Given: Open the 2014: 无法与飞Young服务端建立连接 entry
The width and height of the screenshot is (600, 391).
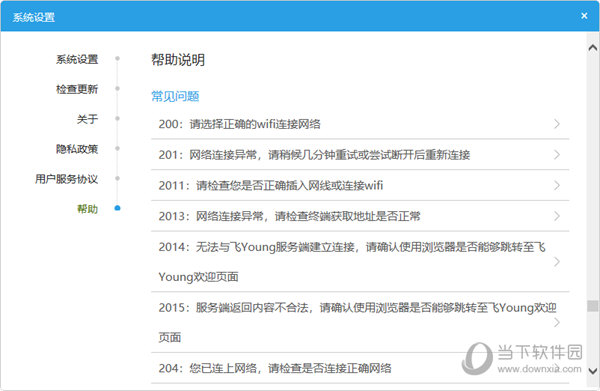Looking at the screenshot, I should pyautogui.click(x=360, y=262).
